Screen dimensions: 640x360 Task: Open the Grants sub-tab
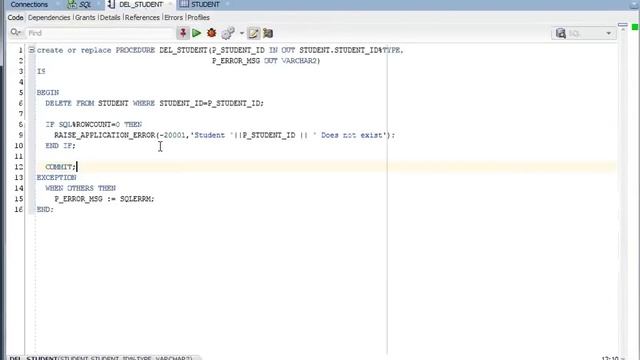85,18
